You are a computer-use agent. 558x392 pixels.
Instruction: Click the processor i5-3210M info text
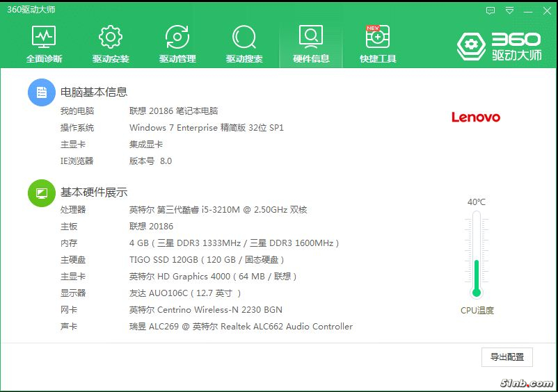[x=218, y=210]
